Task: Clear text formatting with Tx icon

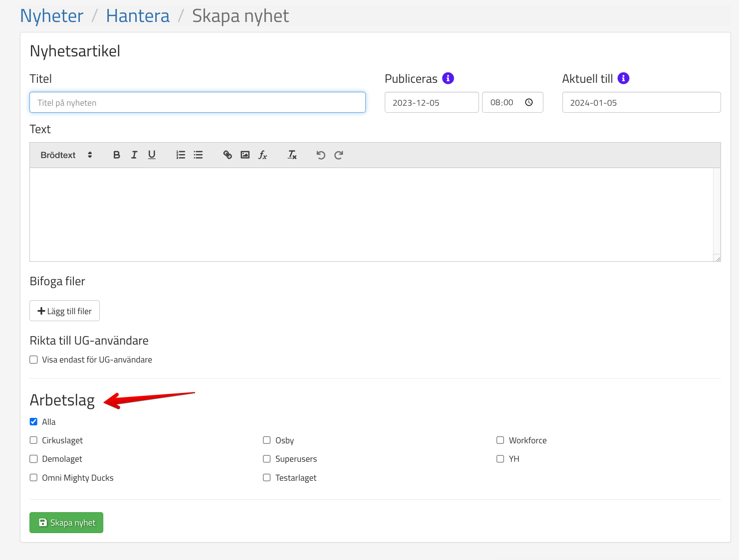Action: coord(292,155)
